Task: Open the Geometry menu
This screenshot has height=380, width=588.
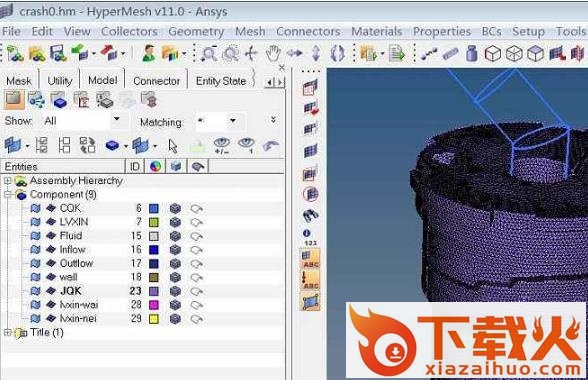Action: pos(196,32)
